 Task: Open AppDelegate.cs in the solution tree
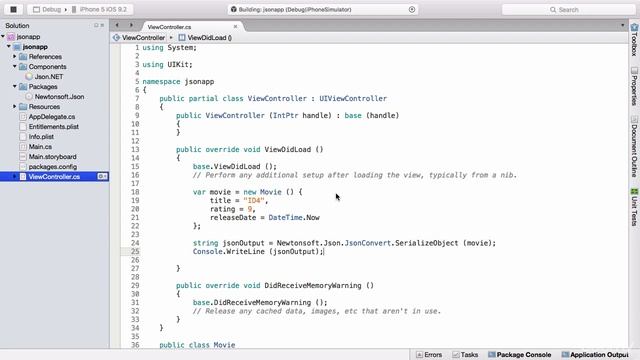point(52,117)
